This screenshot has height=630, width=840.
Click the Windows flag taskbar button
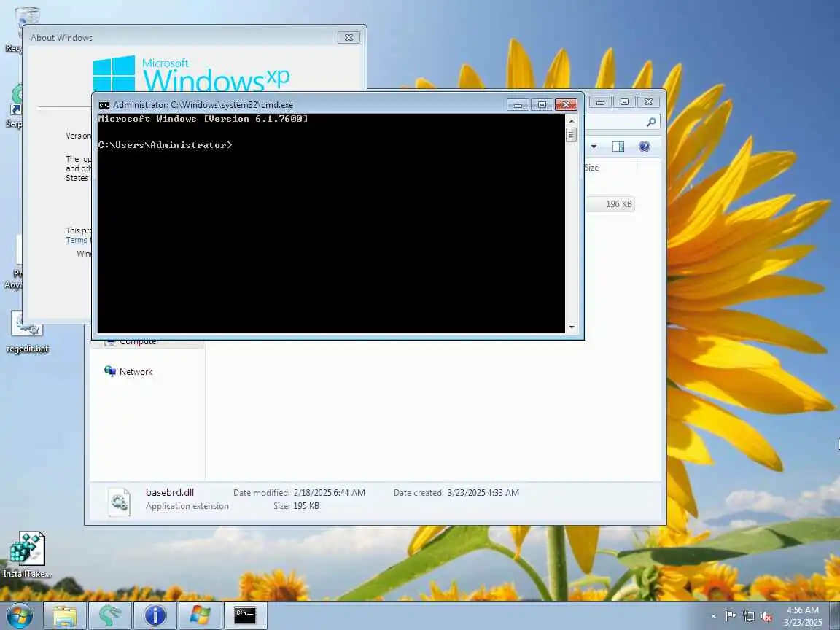point(200,615)
